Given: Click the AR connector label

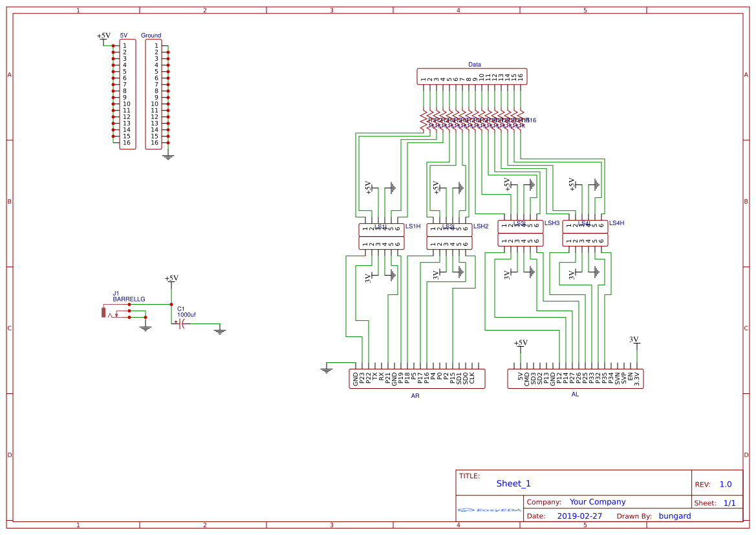Looking at the screenshot, I should [x=415, y=395].
